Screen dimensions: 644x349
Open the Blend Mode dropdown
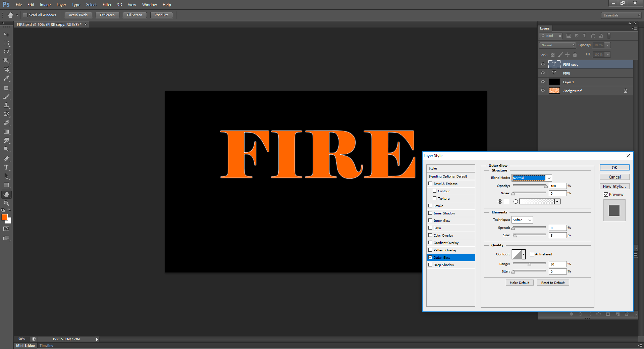[532, 178]
